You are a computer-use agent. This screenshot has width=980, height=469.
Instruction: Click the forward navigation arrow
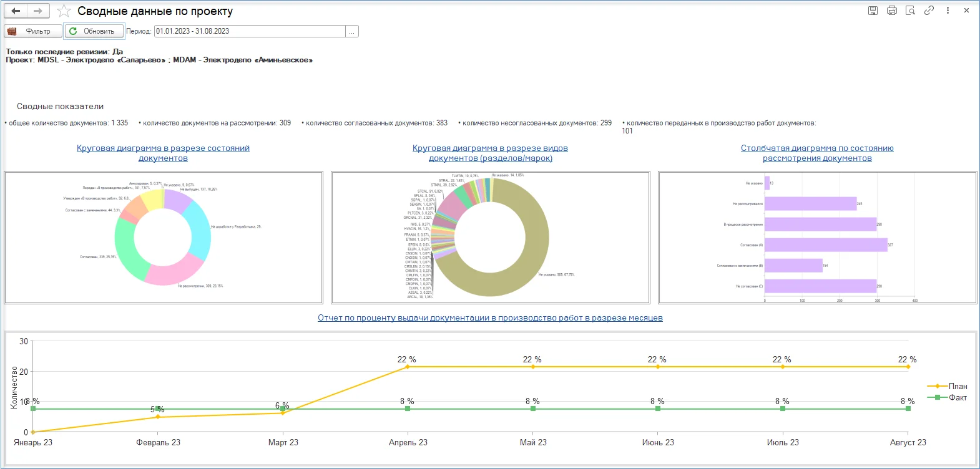click(38, 11)
